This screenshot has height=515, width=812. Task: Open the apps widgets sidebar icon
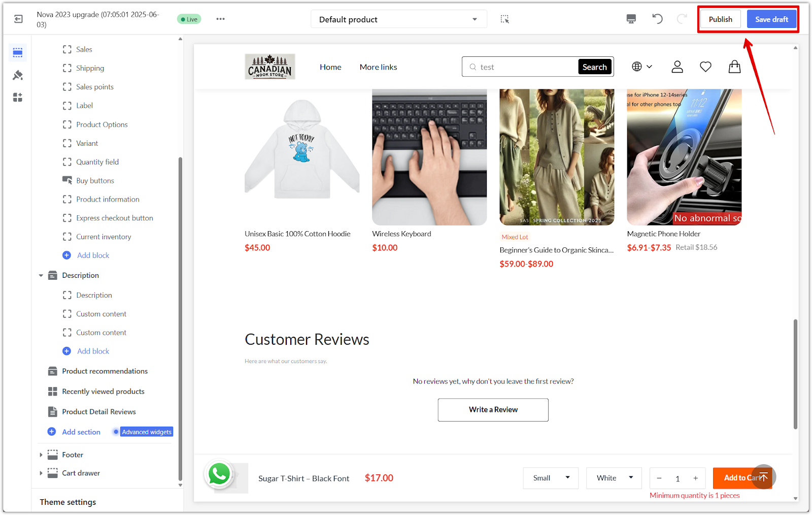(x=18, y=97)
